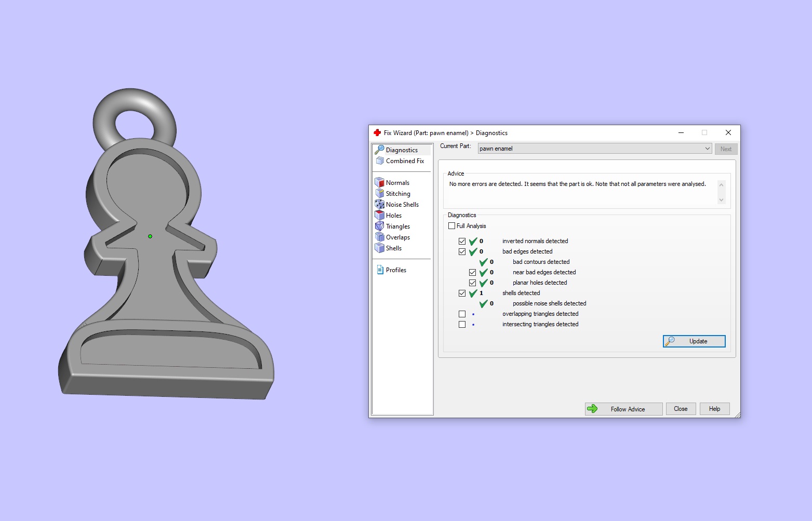The height and width of the screenshot is (521, 812).
Task: Click Advice box scroll down arrow
Action: pyautogui.click(x=721, y=200)
